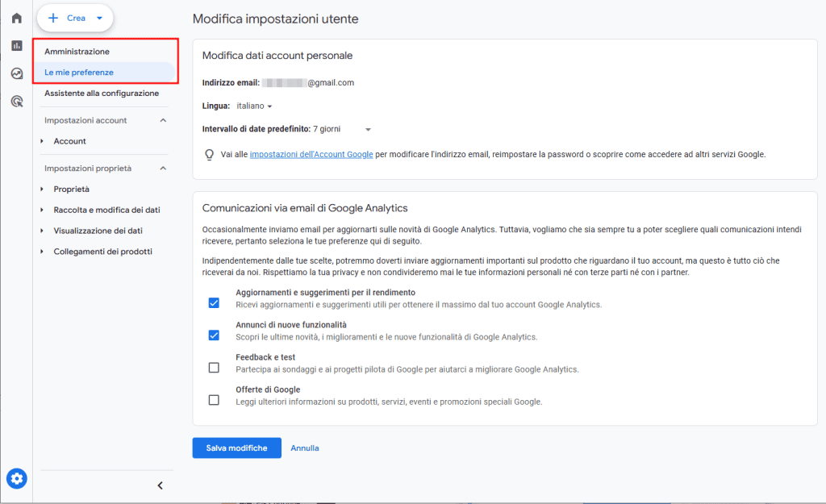Viewport: 826px width, 504px height.
Task: Collapse the Impostazioni account section
Action: (x=163, y=121)
